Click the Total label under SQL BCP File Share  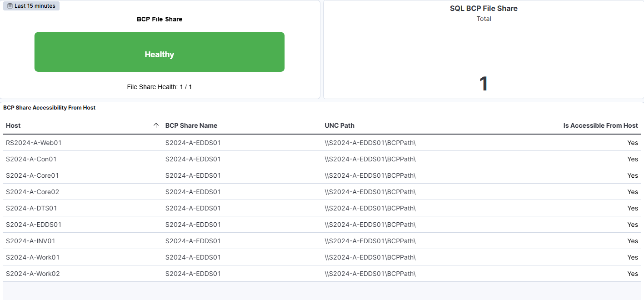point(484,19)
